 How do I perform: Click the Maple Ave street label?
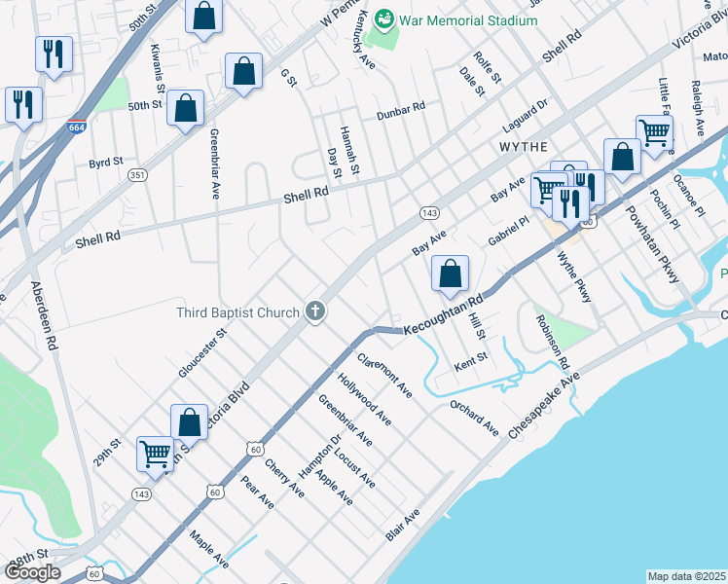(209, 549)
